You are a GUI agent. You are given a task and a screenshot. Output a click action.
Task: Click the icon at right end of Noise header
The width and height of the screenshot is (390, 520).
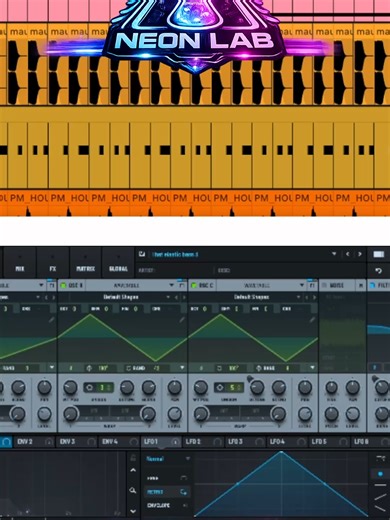click(x=361, y=286)
